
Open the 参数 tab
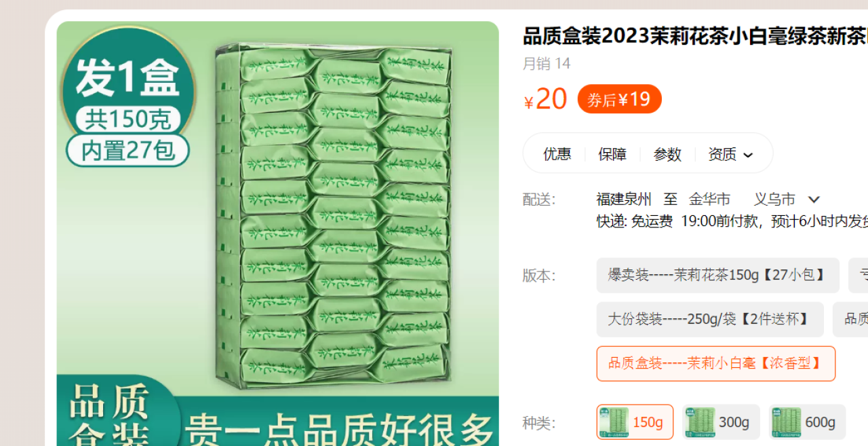coord(667,154)
